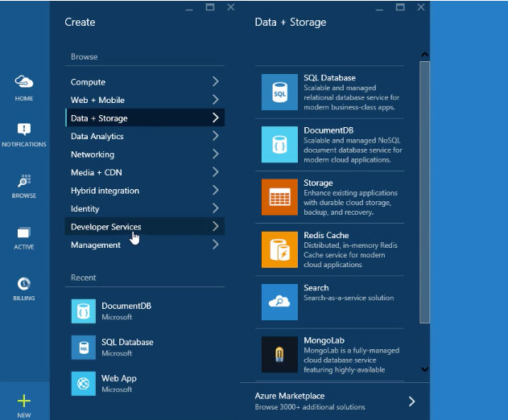This screenshot has width=508, height=420.
Task: Open the Redis Cache title link
Action: (326, 235)
